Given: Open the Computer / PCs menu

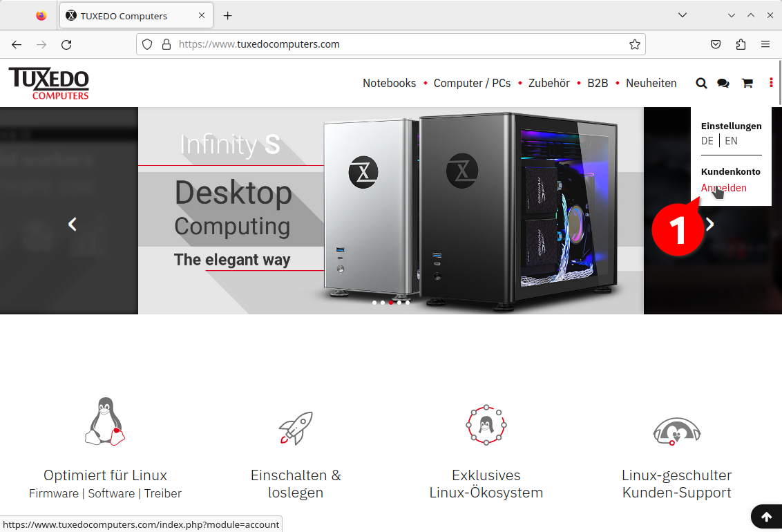Looking at the screenshot, I should pos(472,84).
